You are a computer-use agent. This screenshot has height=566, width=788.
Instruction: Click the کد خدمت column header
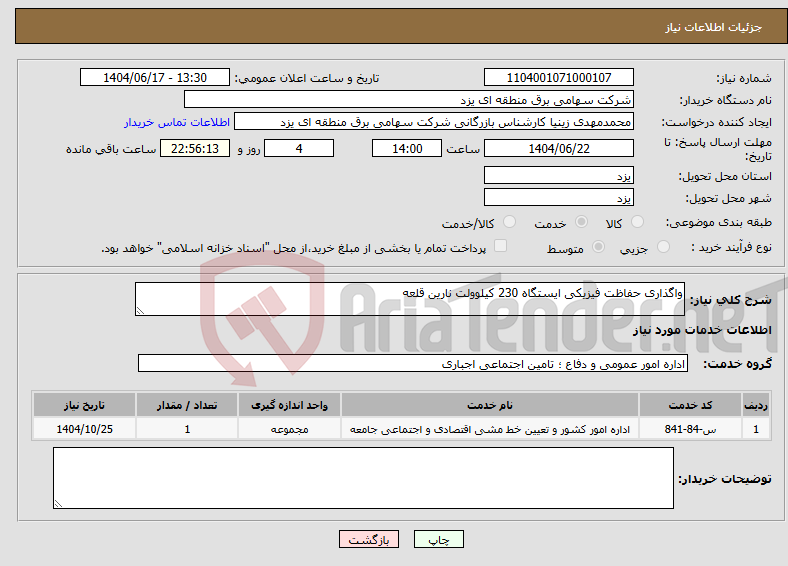coord(691,405)
